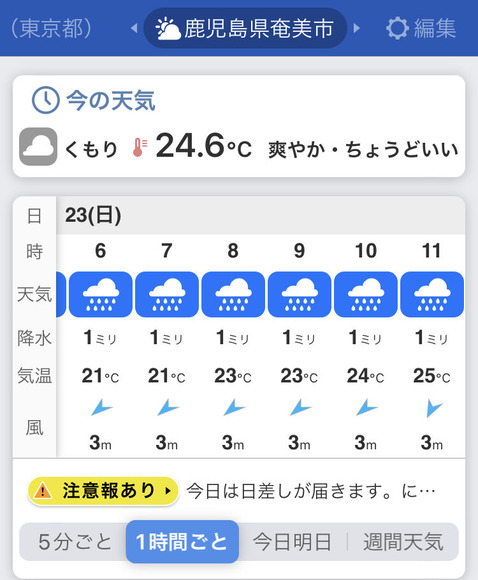Click the yellow warning triangle icon
Image resolution: width=478 pixels, height=580 pixels.
pyautogui.click(x=43, y=491)
